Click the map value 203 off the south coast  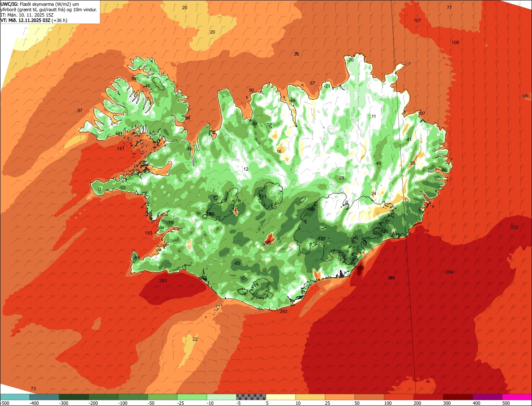[283, 312]
